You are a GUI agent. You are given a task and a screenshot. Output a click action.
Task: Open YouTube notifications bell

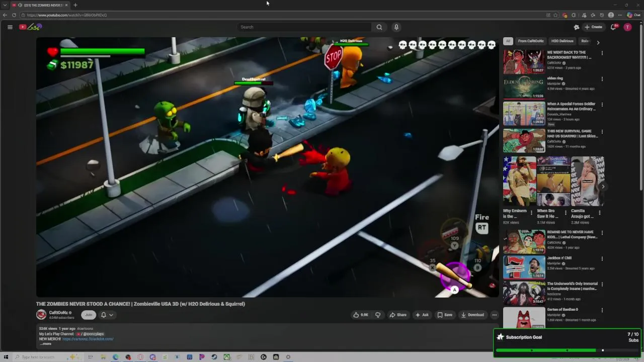613,27
